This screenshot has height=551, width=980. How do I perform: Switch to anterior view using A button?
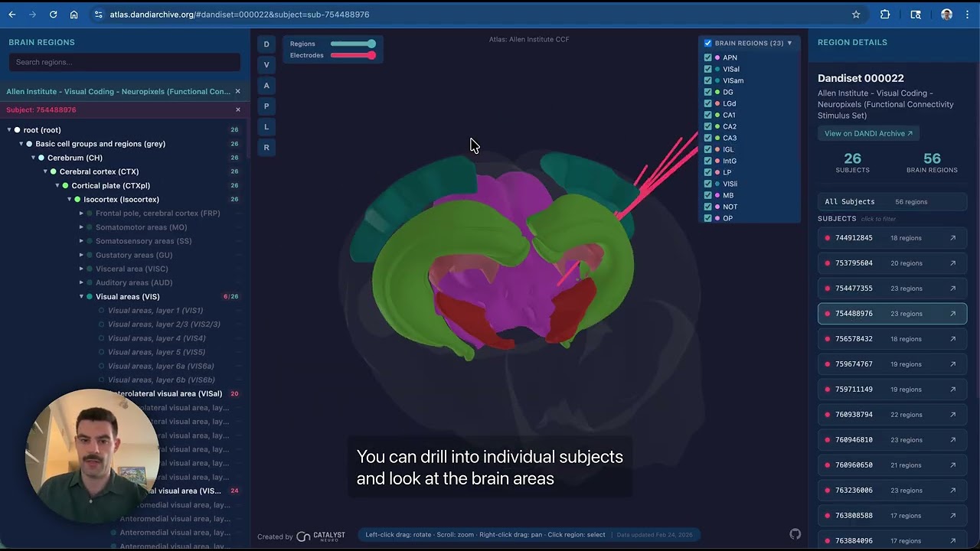click(266, 85)
